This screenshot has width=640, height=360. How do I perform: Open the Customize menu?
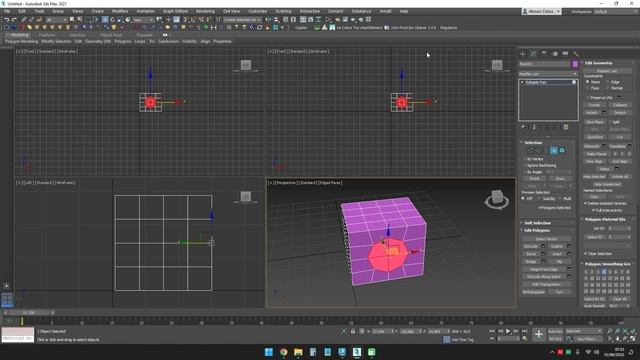pos(258,11)
